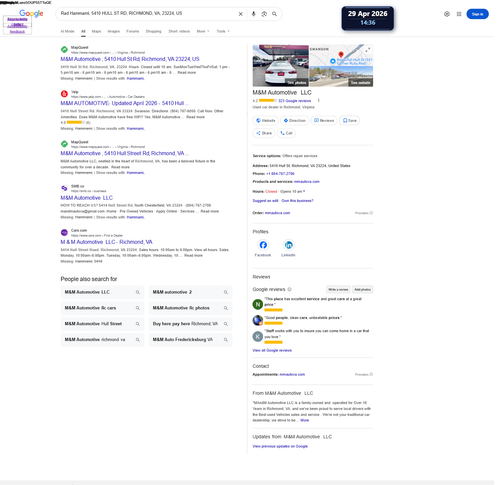Expand the More dropdown
The height and width of the screenshot is (485, 500).
[203, 31]
